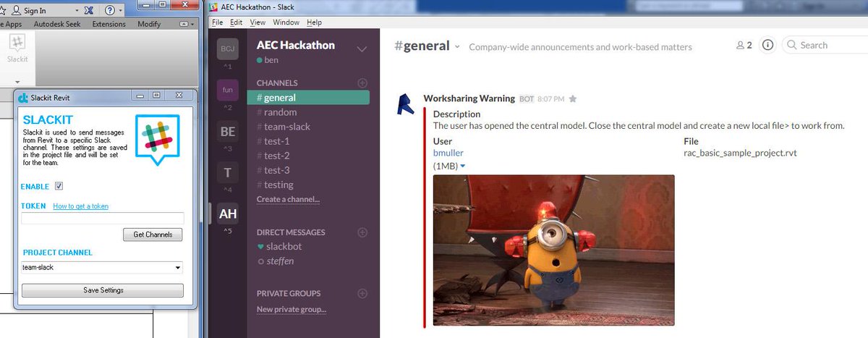Open the bmuller user link
This screenshot has height=338, width=868.
click(448, 153)
